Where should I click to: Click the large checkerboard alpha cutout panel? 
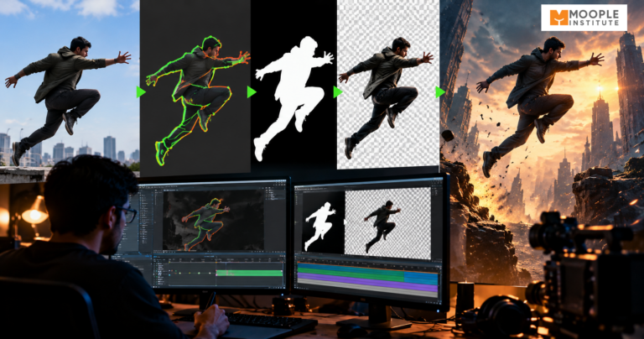(x=388, y=84)
